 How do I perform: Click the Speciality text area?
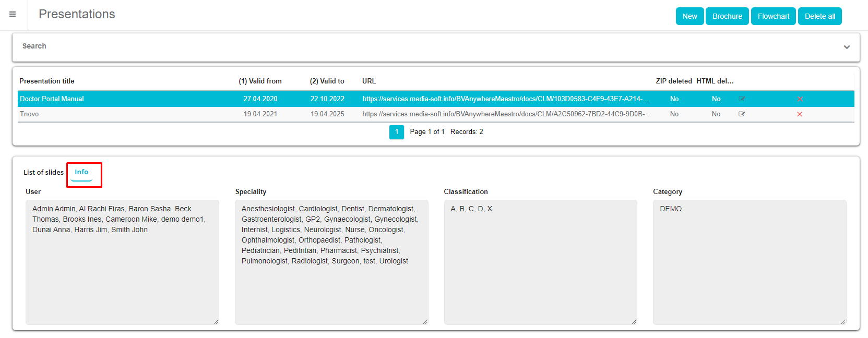(x=331, y=292)
